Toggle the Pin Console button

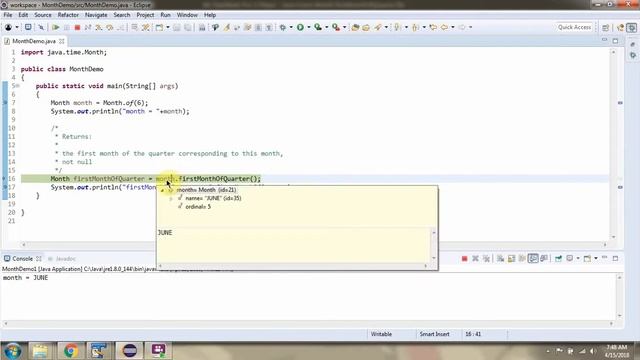(x=558, y=258)
